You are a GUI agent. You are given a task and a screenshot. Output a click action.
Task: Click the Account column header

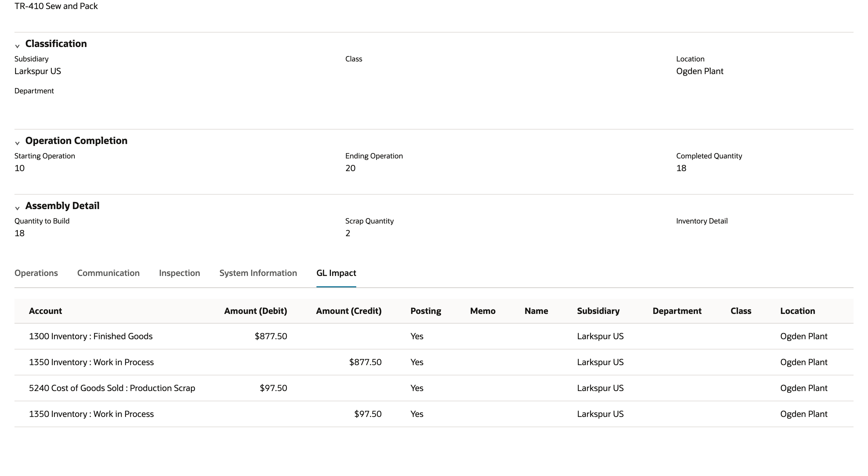tap(46, 311)
